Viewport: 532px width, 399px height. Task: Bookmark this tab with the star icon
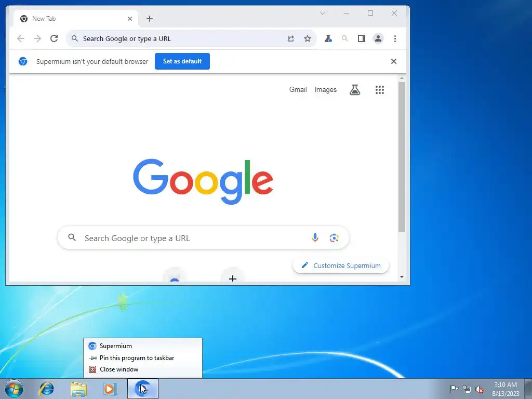(x=308, y=38)
